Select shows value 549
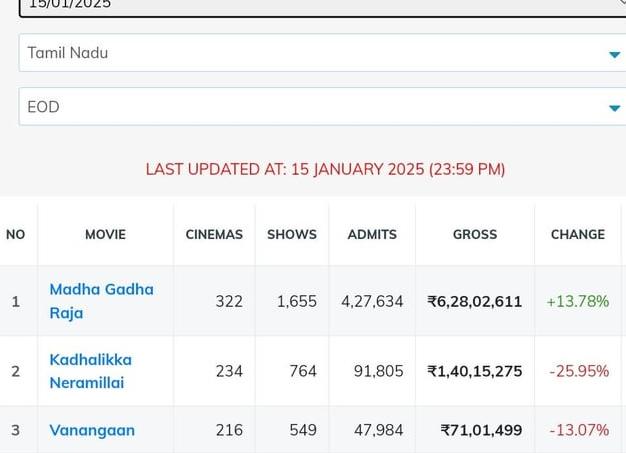 point(303,430)
